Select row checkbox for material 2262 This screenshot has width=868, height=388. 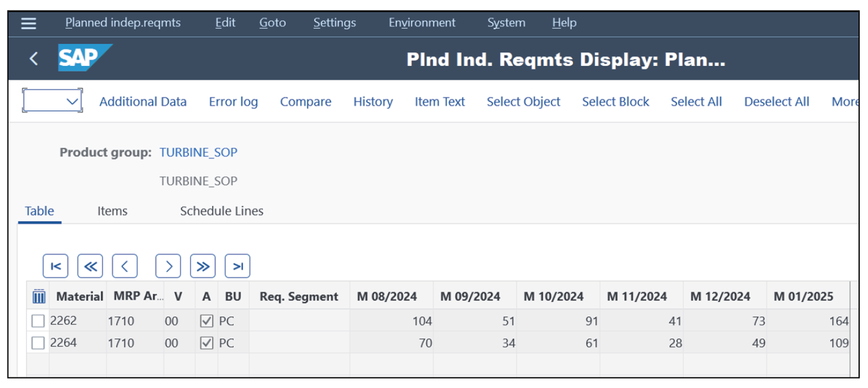pos(38,321)
